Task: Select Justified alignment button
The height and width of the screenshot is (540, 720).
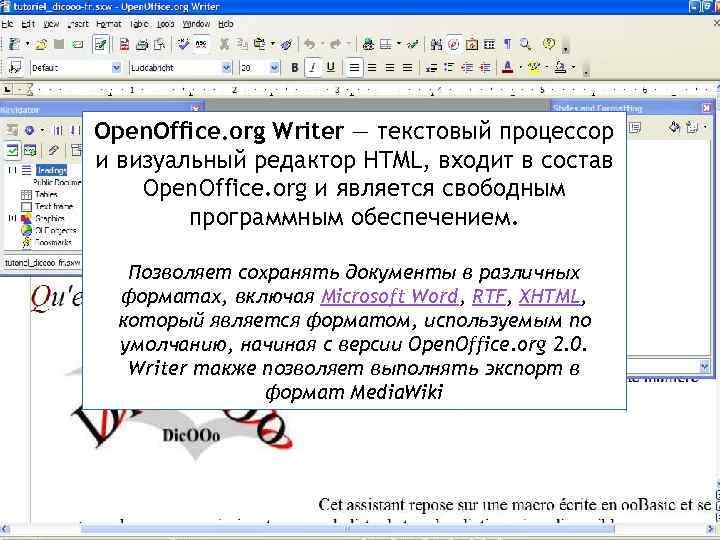Action: click(407, 68)
